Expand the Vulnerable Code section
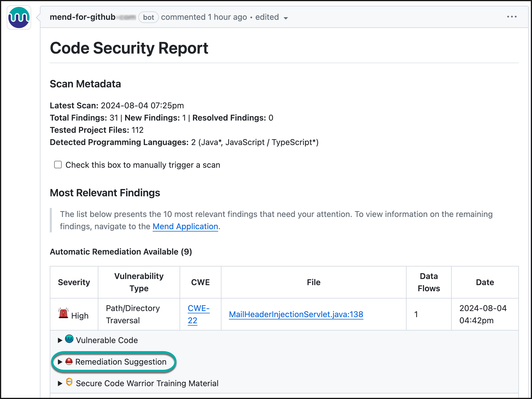The height and width of the screenshot is (399, 532). click(60, 340)
